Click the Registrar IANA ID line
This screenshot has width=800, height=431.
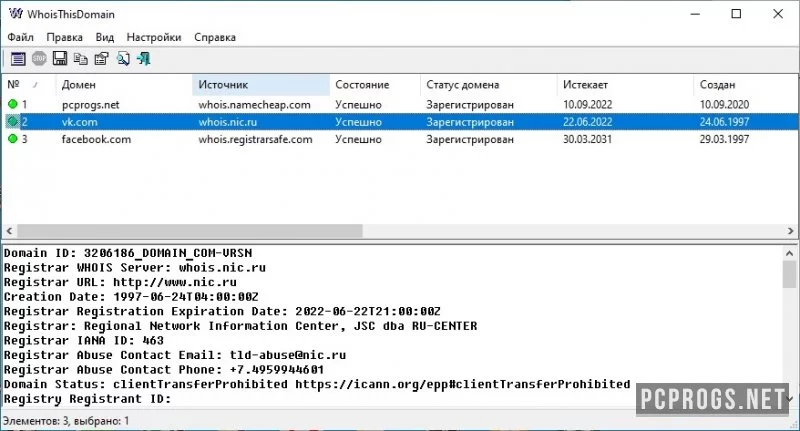[x=84, y=340]
